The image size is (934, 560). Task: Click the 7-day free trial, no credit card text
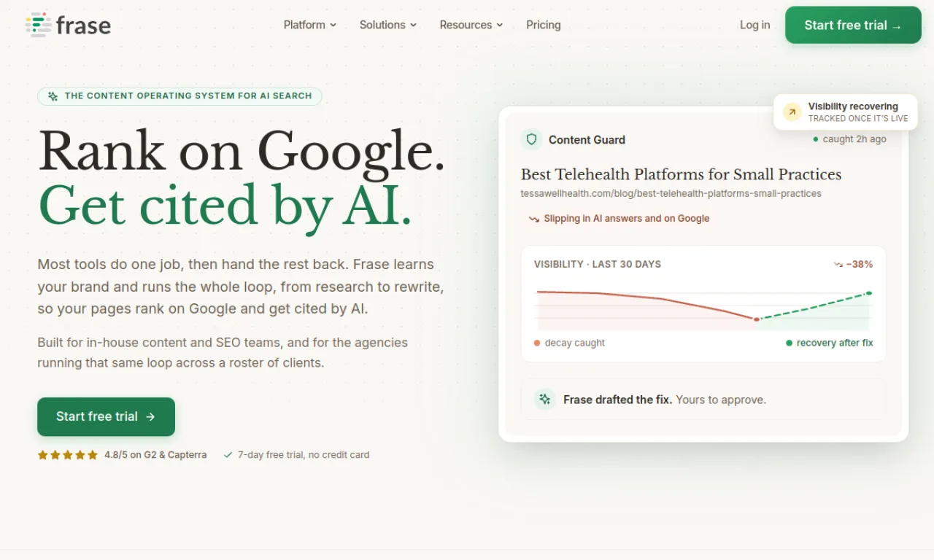[304, 455]
